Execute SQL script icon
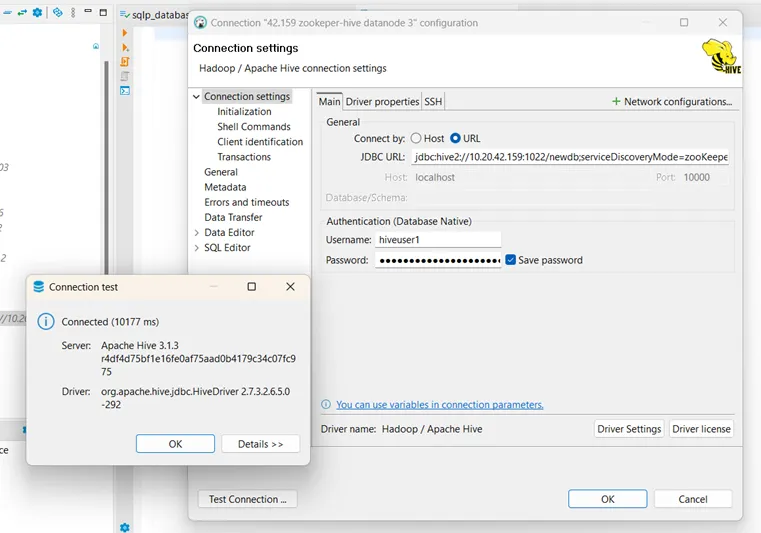Viewport: 761px width, 533px height. click(x=125, y=62)
